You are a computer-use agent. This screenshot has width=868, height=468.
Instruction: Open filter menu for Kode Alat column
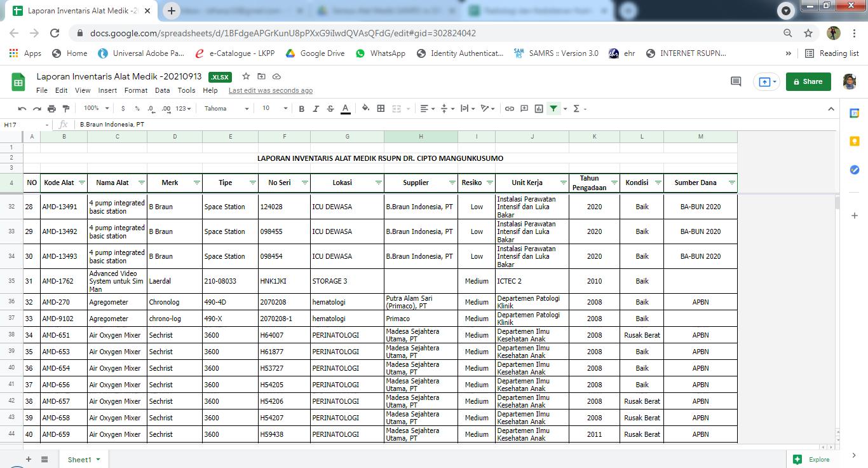pyautogui.click(x=81, y=182)
